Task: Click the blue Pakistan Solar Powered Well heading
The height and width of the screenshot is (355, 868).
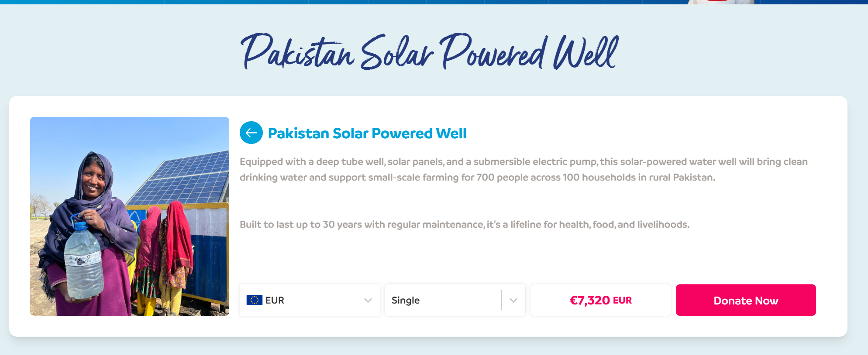Action: [x=367, y=133]
